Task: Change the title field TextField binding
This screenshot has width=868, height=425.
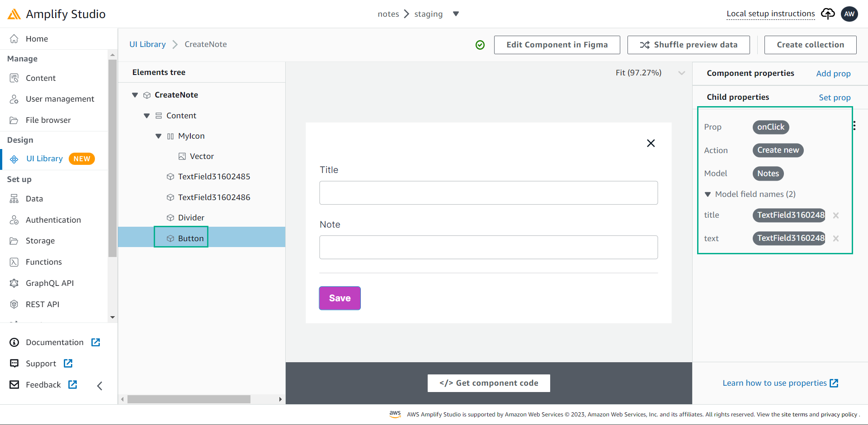Action: pos(789,215)
